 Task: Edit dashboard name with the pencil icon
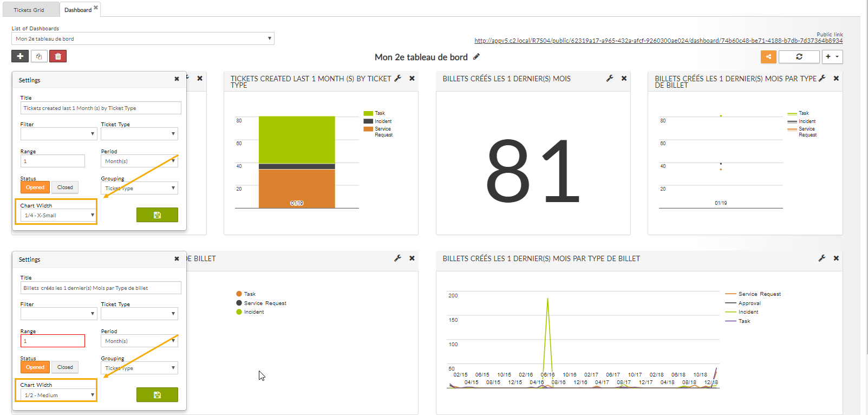tap(477, 57)
